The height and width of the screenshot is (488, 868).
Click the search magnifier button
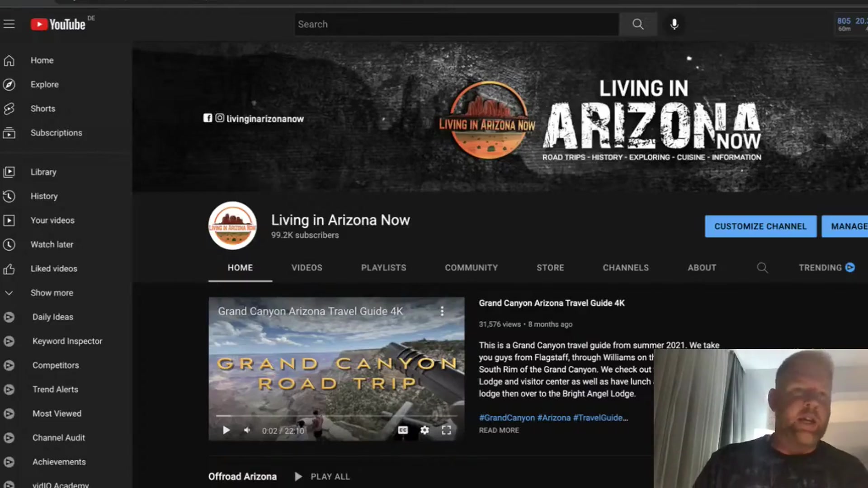tap(637, 24)
